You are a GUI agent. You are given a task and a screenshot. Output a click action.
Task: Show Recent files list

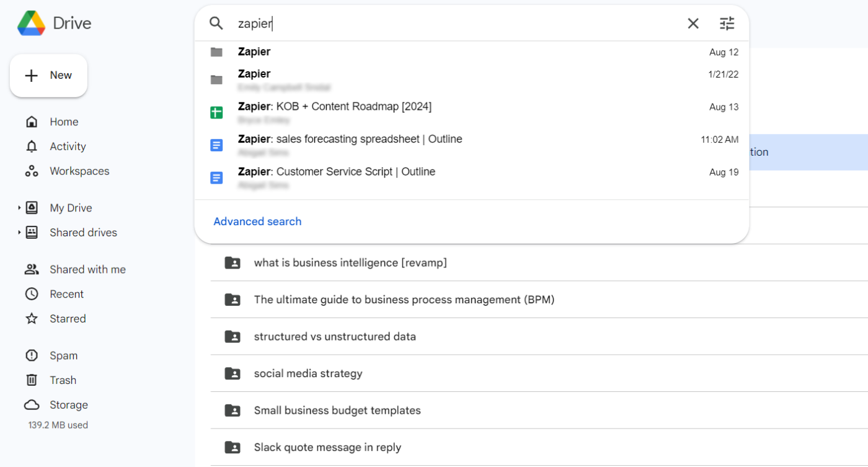tap(66, 294)
